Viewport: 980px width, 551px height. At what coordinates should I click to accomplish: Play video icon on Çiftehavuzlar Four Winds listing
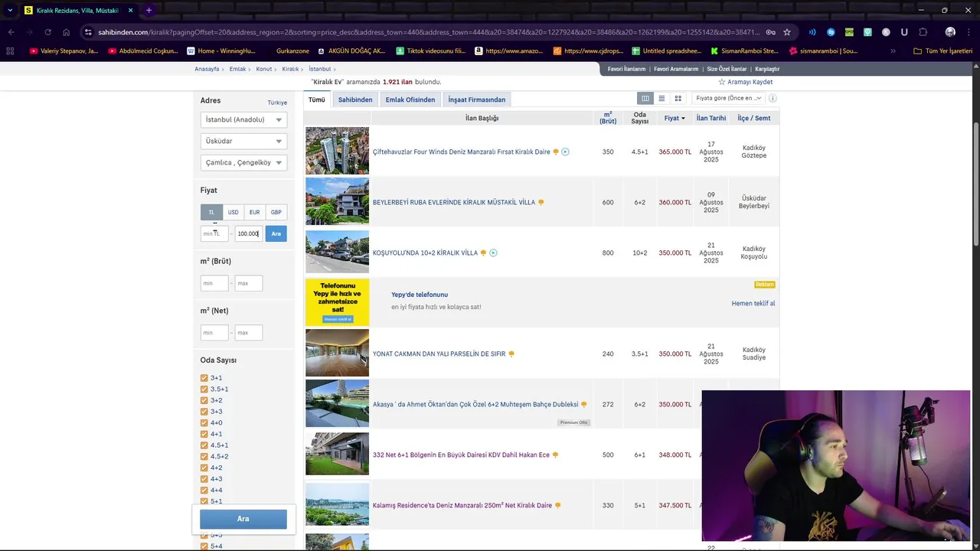(x=565, y=152)
